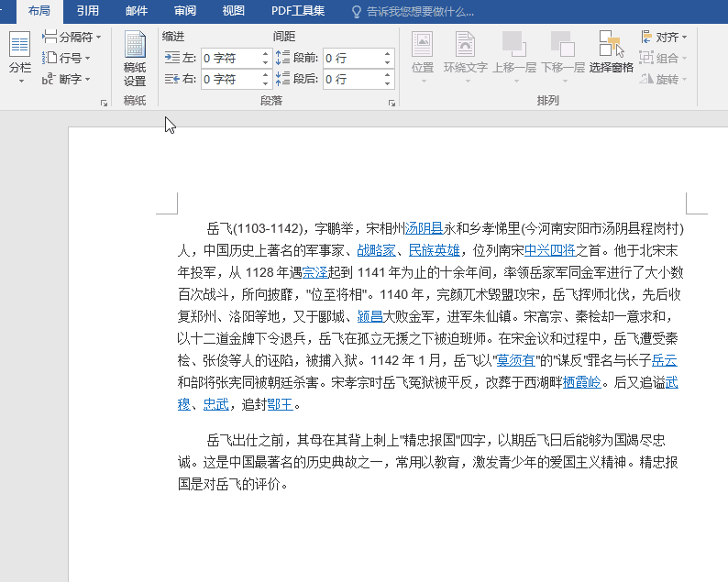Focus the 段前 spacing 0 行 field
This screenshot has width=728, height=582.
click(x=353, y=58)
